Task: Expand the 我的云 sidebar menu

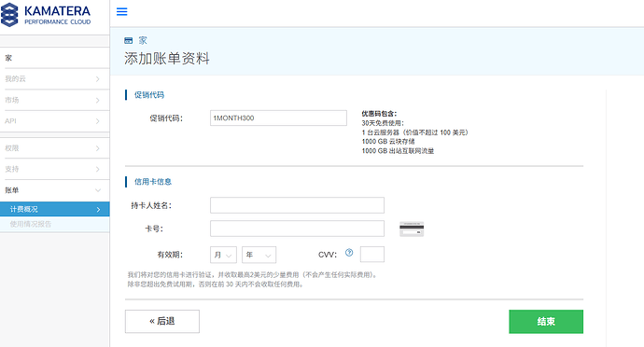Action: click(55, 79)
